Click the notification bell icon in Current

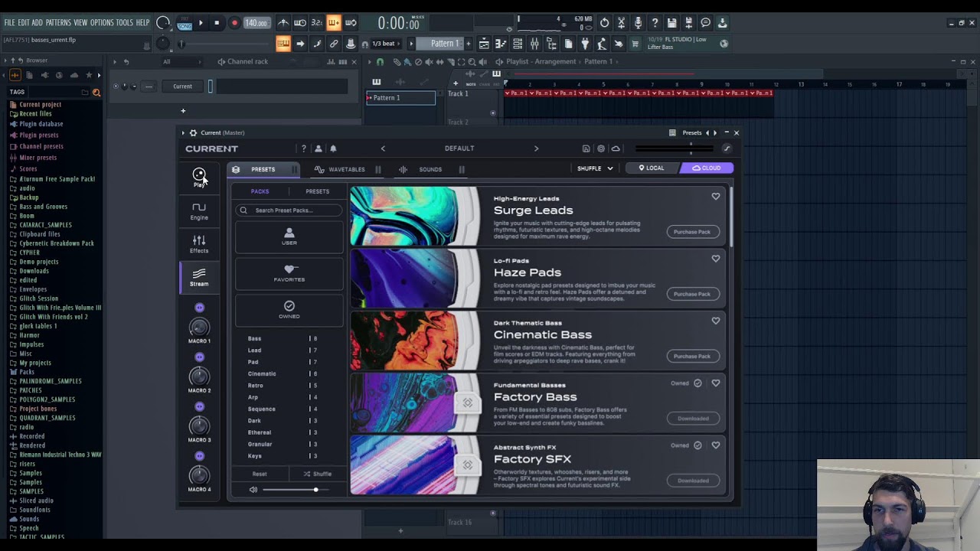click(333, 148)
